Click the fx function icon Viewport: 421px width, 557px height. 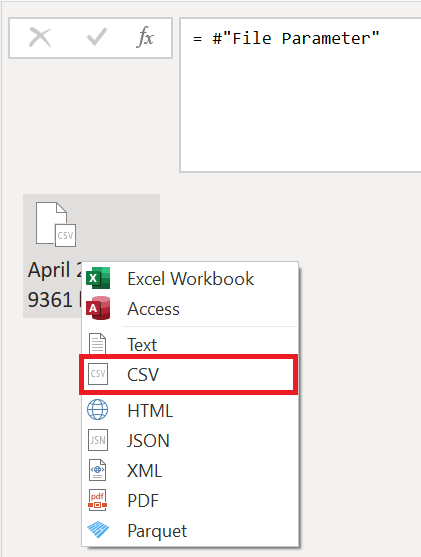(x=145, y=37)
